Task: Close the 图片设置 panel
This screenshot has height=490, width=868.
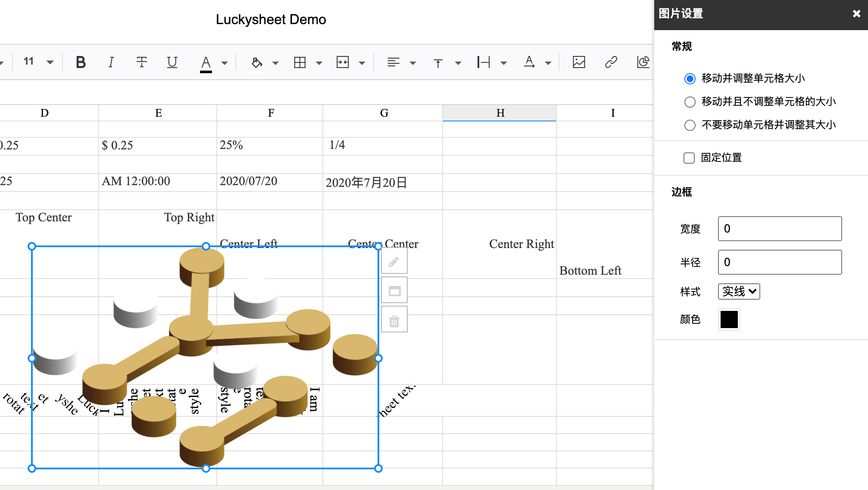Action: [856, 14]
